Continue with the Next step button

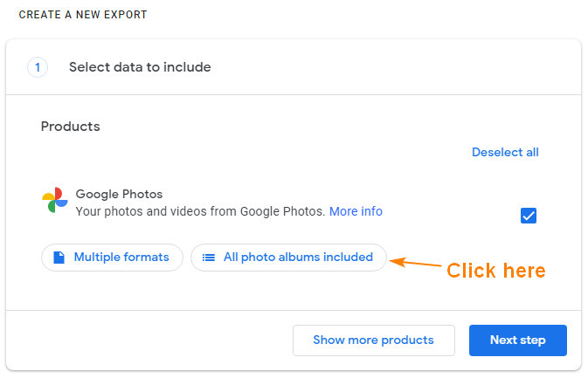pyautogui.click(x=518, y=340)
